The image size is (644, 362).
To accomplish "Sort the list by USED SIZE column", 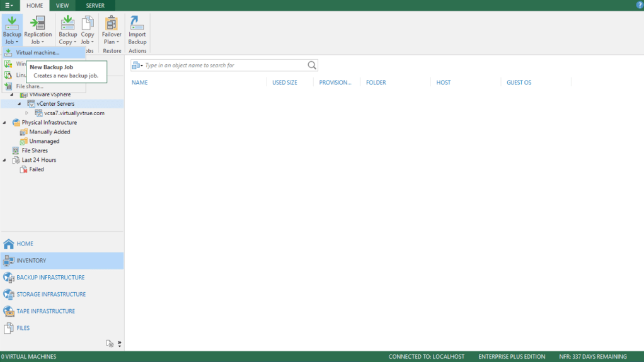I will click(285, 82).
